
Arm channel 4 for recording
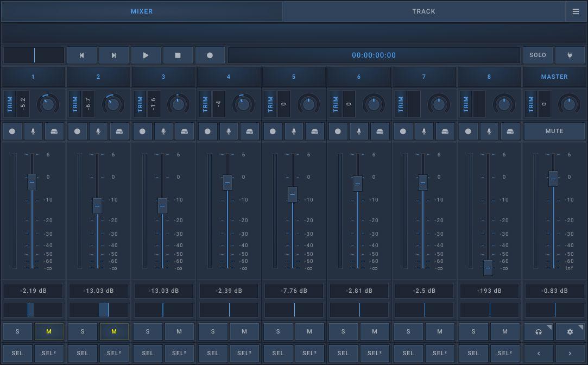tap(207, 131)
